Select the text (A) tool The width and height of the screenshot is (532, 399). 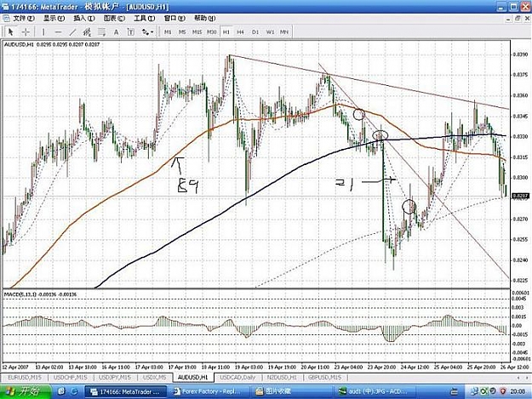(116, 31)
